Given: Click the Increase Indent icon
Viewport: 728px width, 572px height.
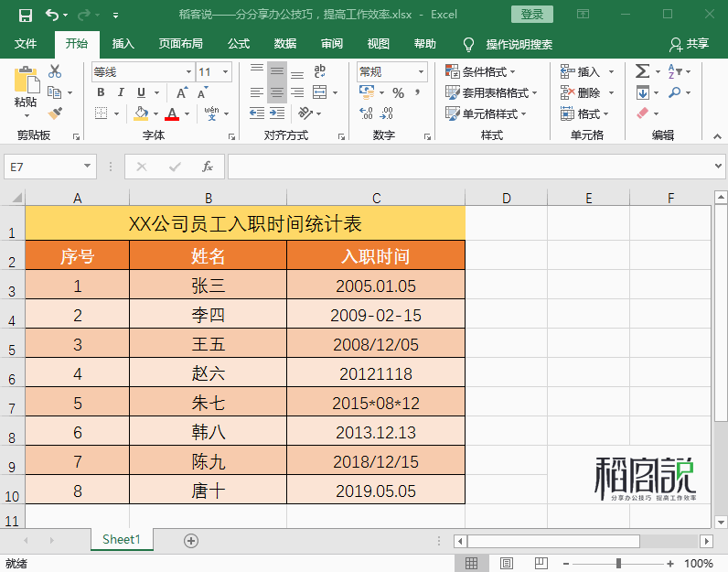Looking at the screenshot, I should (x=277, y=113).
